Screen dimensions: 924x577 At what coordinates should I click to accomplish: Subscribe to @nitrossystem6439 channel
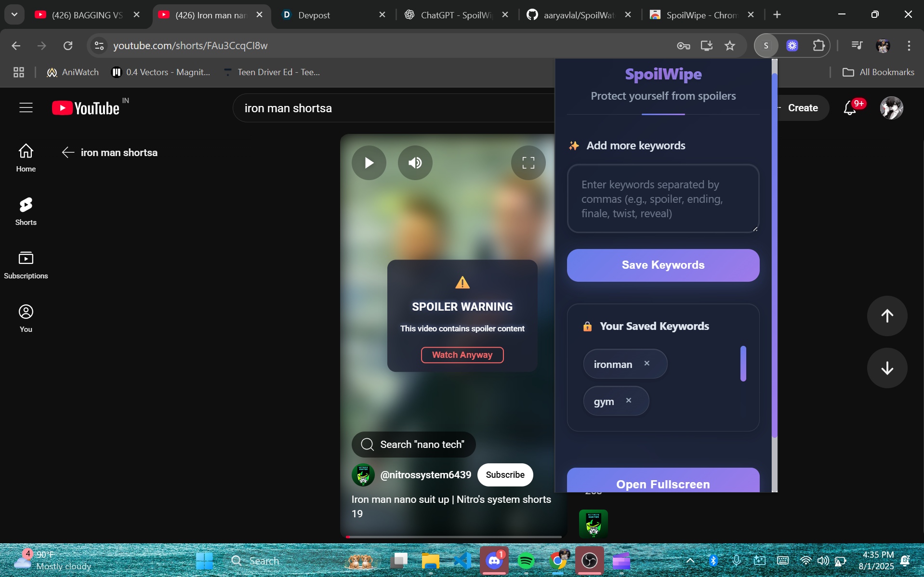505,475
